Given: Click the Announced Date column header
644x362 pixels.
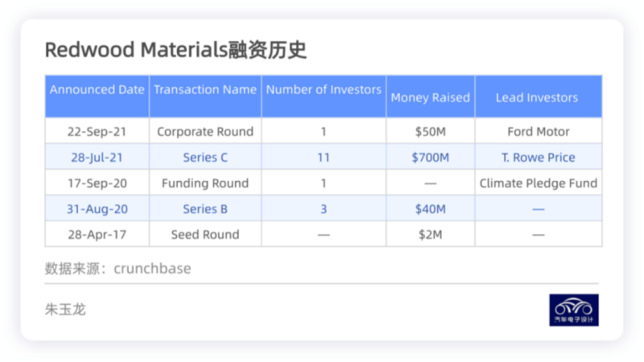Looking at the screenshot, I should click(x=97, y=90).
